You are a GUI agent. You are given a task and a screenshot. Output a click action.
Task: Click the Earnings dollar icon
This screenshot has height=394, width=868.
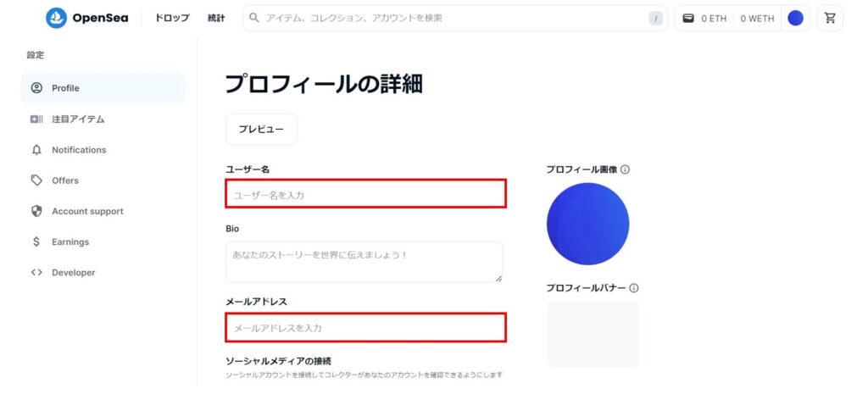tap(36, 241)
